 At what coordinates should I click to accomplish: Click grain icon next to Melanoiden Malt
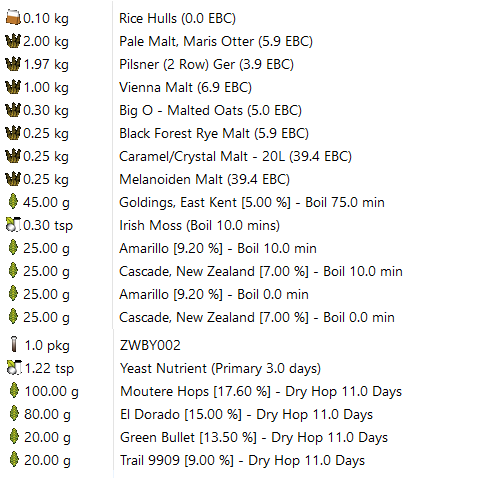coord(13,179)
